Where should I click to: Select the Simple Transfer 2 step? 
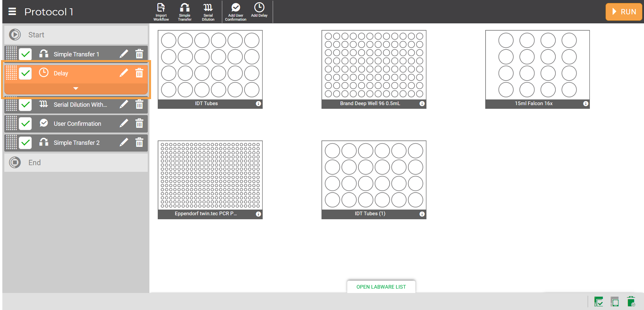click(x=77, y=143)
